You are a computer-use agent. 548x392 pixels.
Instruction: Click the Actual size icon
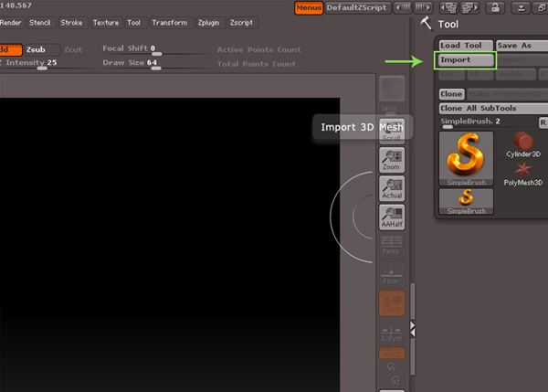click(392, 188)
